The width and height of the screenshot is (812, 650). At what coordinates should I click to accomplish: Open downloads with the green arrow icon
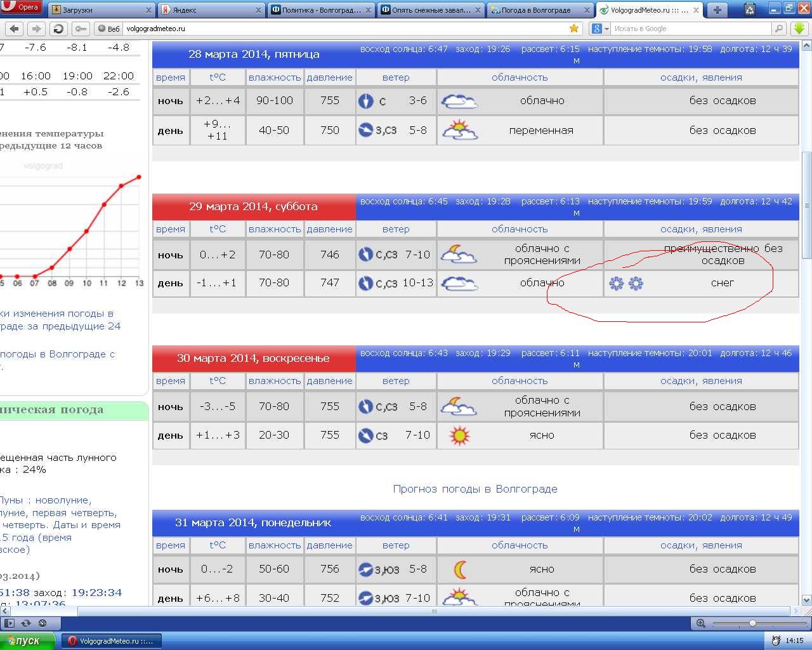(799, 29)
